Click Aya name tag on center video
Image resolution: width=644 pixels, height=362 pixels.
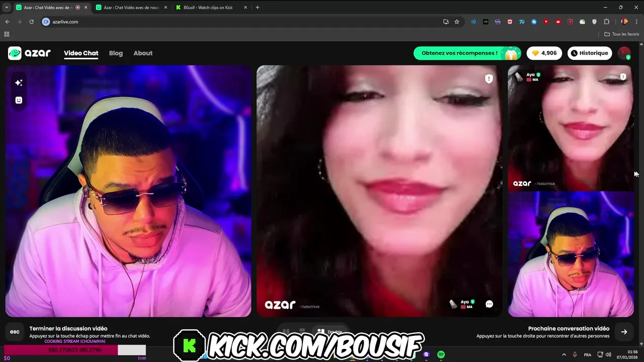coord(462,304)
